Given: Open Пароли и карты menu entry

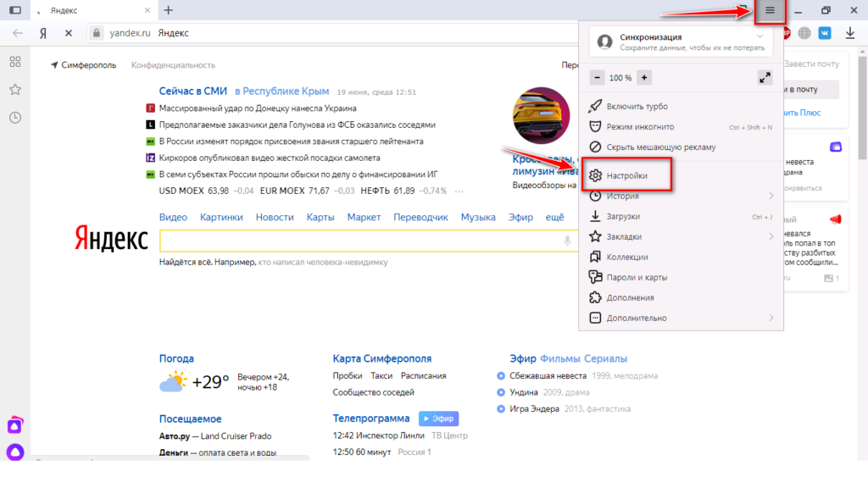Looking at the screenshot, I should coord(681,277).
